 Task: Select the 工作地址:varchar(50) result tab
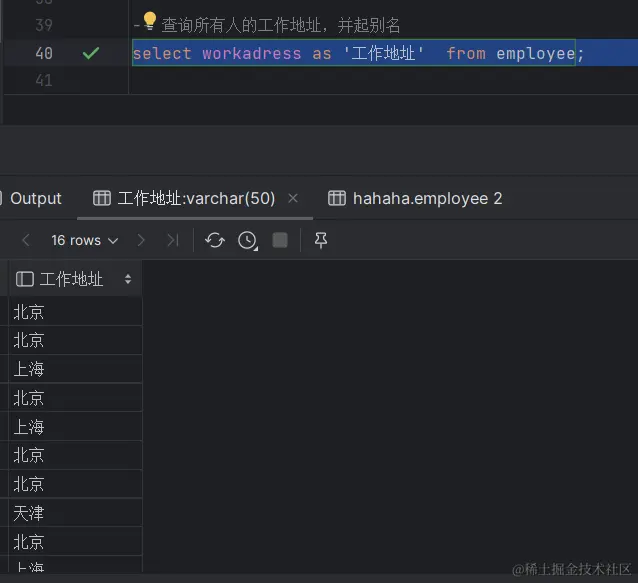click(196, 198)
